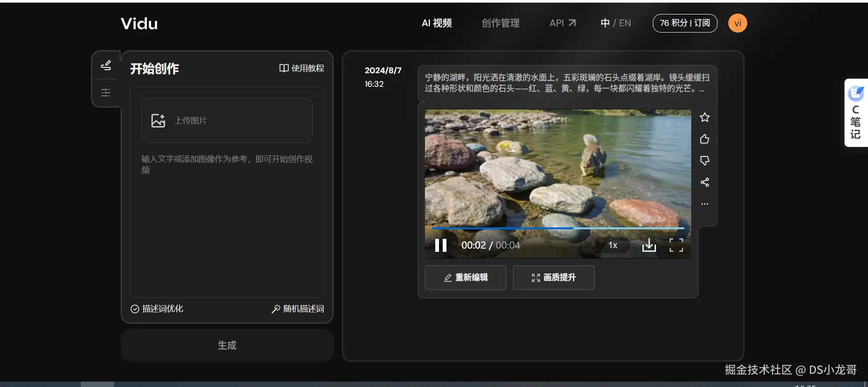
Task: Select the AI 视频 nav tab
Action: [437, 23]
